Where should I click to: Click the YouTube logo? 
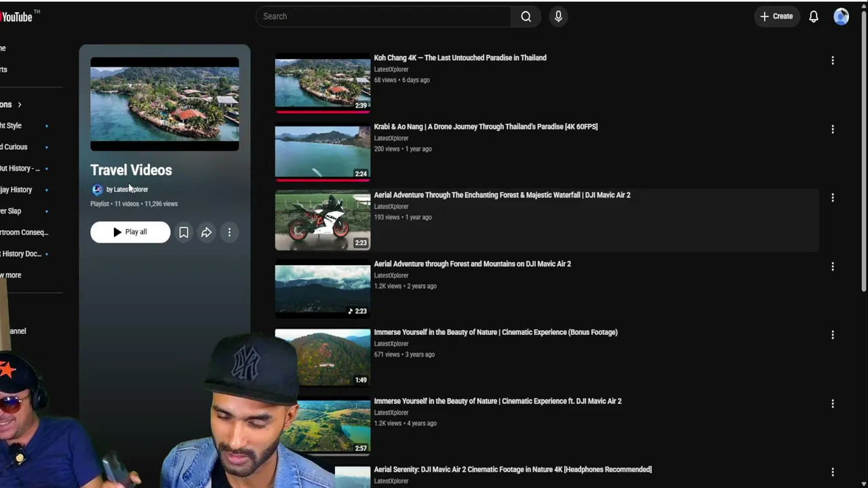click(x=16, y=17)
